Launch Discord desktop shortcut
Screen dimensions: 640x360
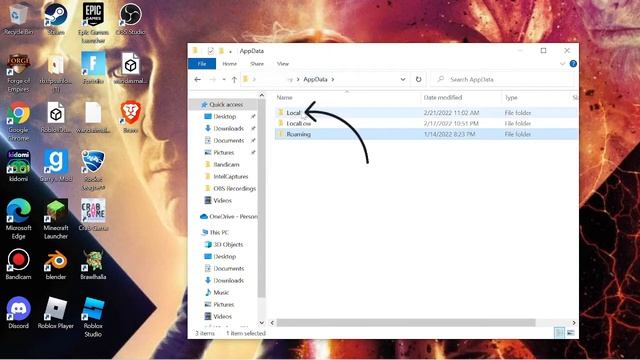coord(18,313)
